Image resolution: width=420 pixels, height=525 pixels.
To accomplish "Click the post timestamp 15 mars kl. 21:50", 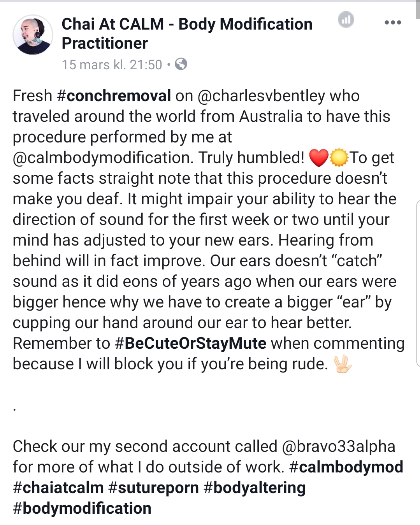I will coord(112,65).
